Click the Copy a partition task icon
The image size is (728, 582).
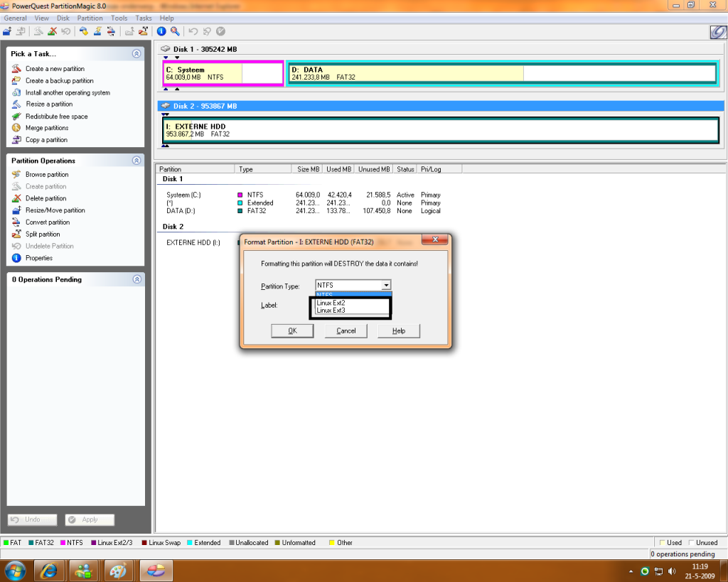(x=16, y=140)
